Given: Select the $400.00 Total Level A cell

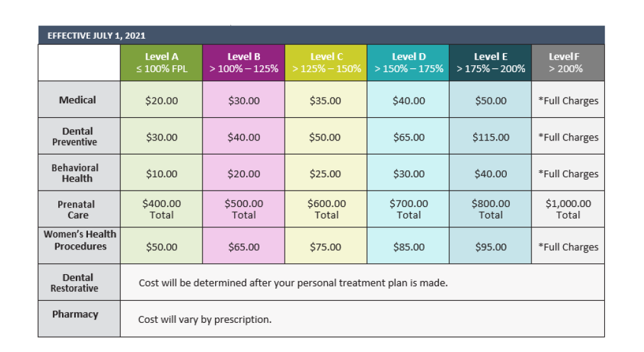Looking at the screenshot, I should 161,210.
